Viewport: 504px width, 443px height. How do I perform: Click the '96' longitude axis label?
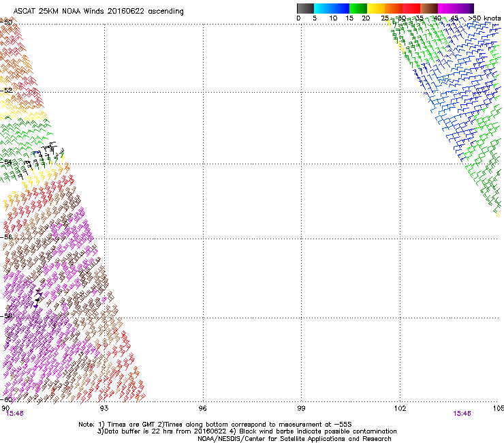[x=203, y=408]
